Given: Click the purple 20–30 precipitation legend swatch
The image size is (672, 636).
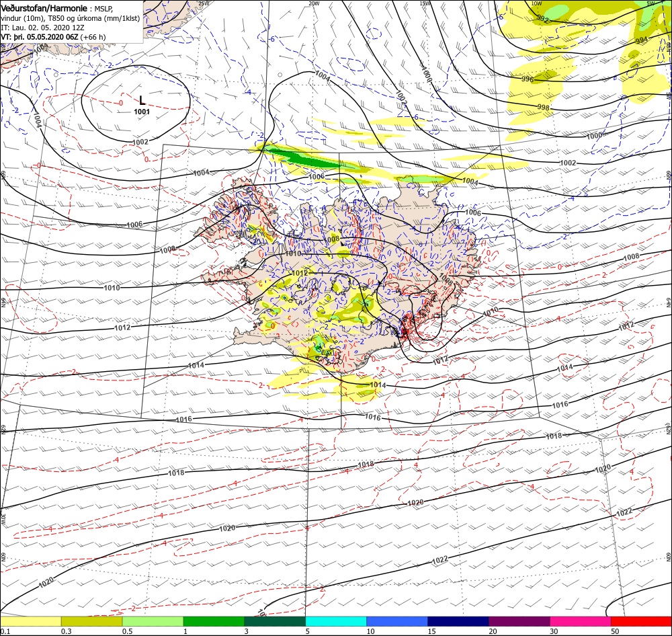Looking at the screenshot, I should tap(519, 621).
